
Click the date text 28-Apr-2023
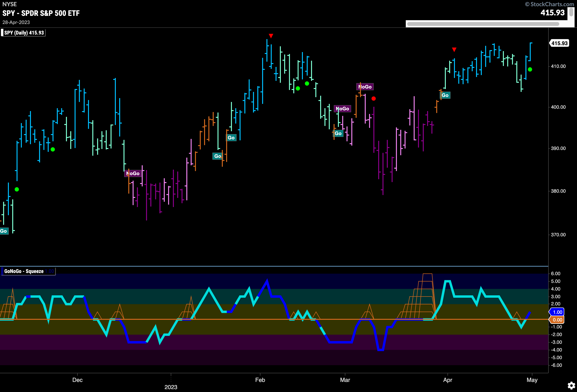16,22
